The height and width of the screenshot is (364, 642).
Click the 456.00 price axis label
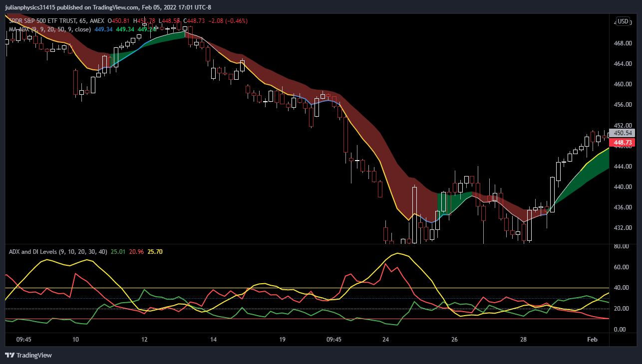coord(623,105)
